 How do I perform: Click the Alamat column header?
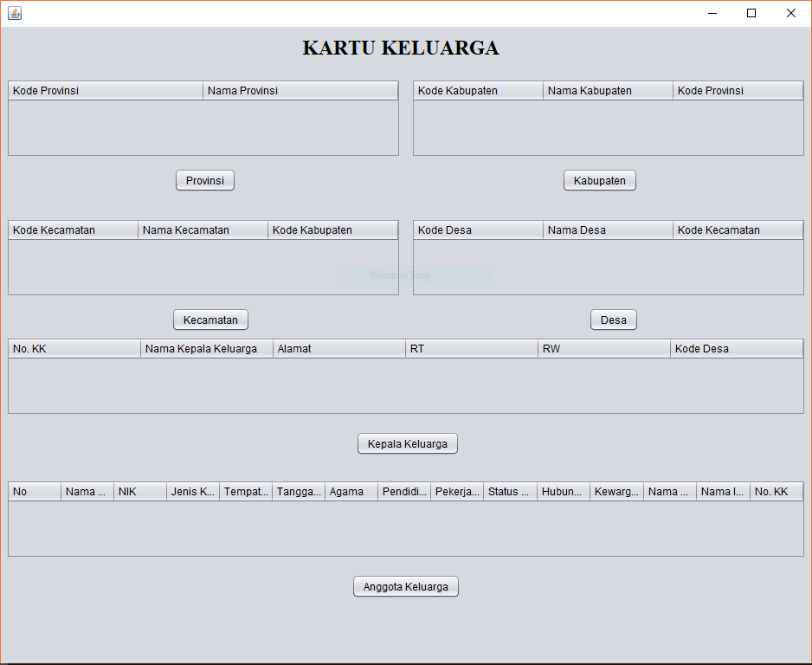pyautogui.click(x=338, y=348)
